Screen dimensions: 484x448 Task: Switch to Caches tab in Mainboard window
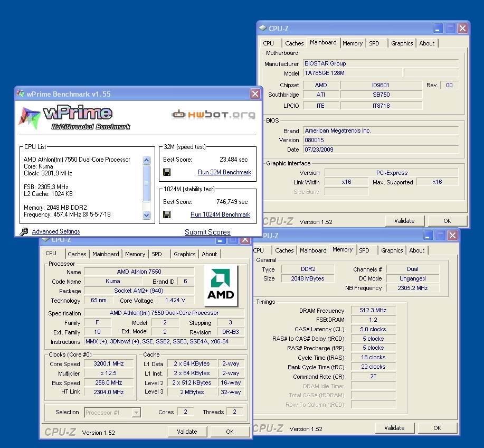(x=294, y=43)
